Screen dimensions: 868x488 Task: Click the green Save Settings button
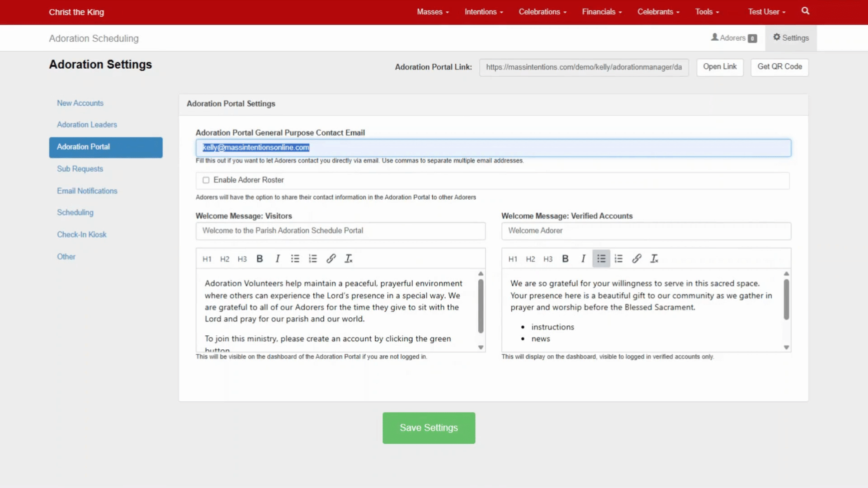[429, 428]
